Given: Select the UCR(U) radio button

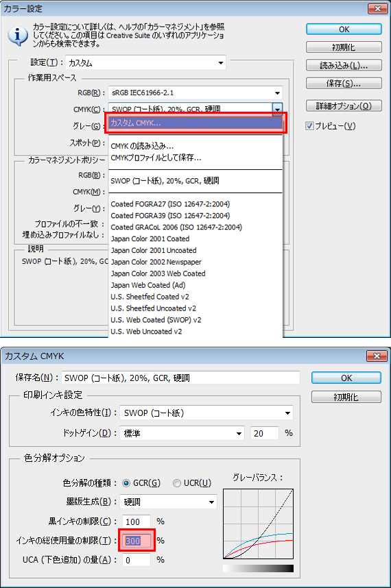Looking at the screenshot, I should tap(177, 483).
